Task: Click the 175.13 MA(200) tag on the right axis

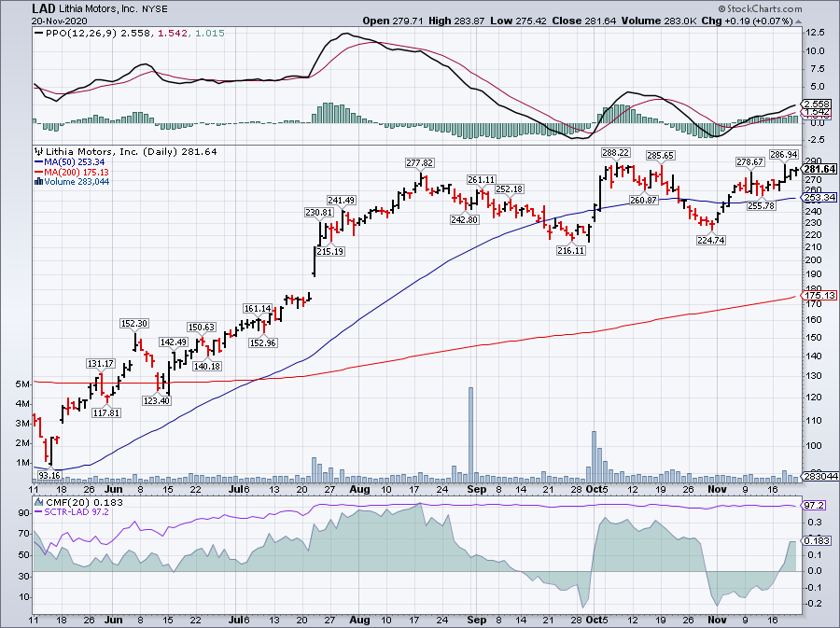Action: (819, 296)
